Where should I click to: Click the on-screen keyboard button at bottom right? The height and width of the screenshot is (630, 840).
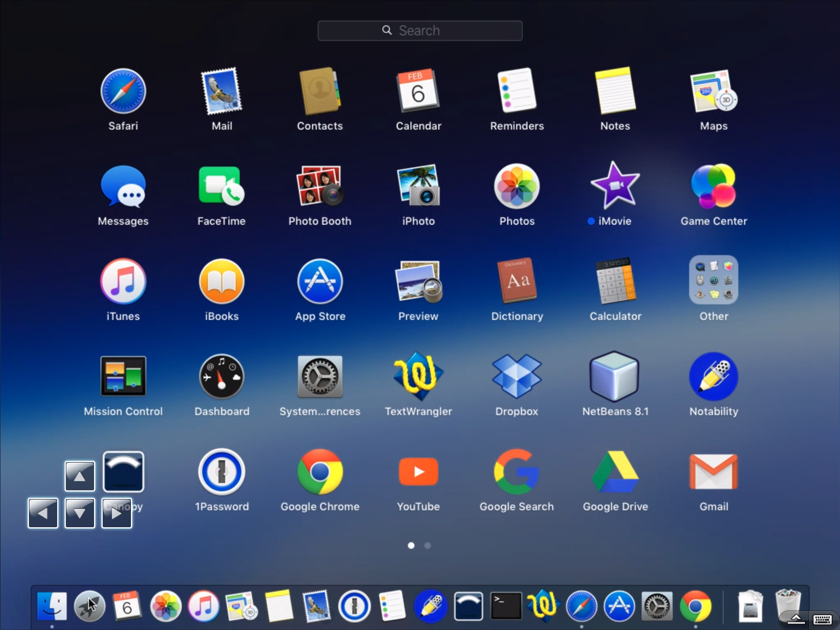pyautogui.click(x=822, y=619)
